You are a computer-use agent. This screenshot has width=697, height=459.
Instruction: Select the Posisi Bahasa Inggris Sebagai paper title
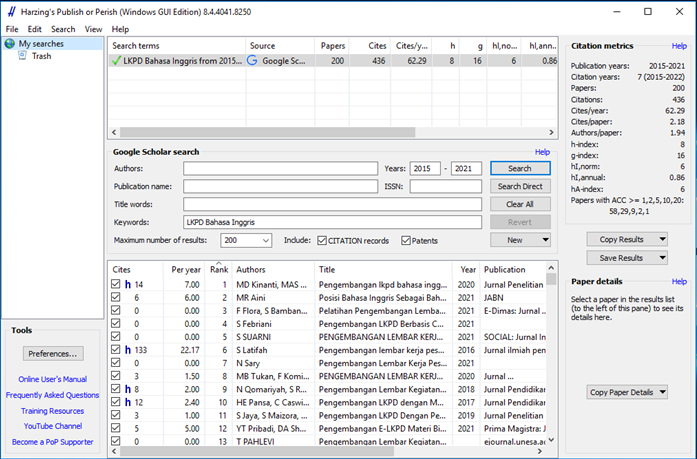(382, 297)
